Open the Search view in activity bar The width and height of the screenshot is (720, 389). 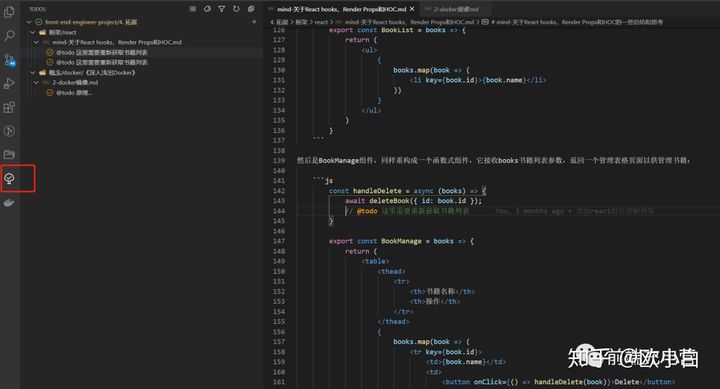pos(9,36)
